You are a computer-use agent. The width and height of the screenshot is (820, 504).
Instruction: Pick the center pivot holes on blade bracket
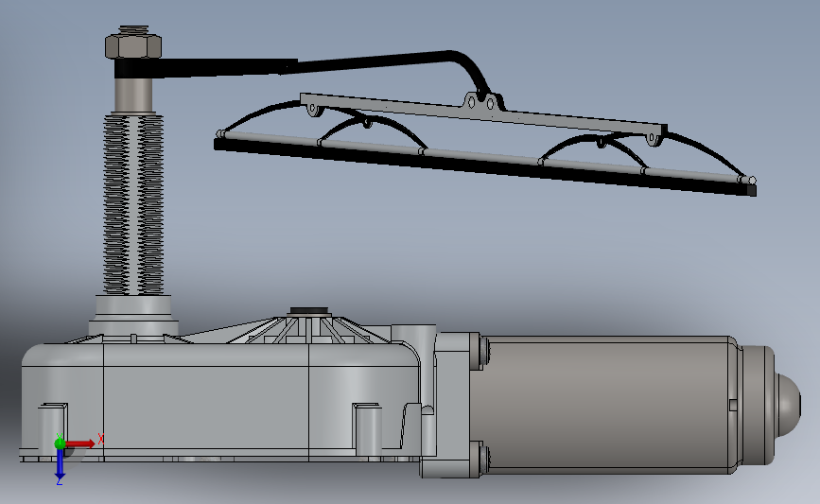pyautogui.click(x=480, y=103)
